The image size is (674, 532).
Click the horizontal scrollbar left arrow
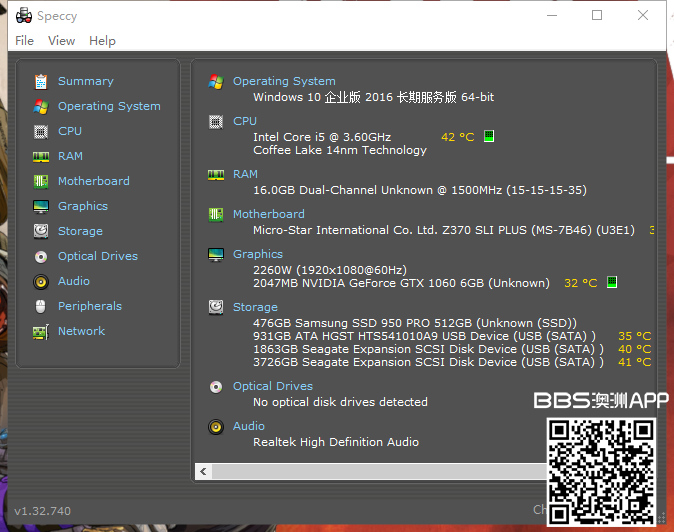pyautogui.click(x=203, y=471)
